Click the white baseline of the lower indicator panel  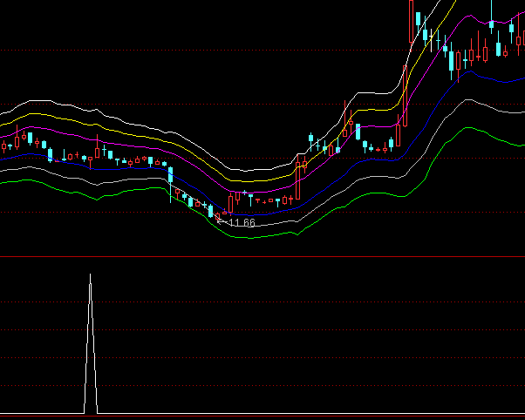coord(262,413)
